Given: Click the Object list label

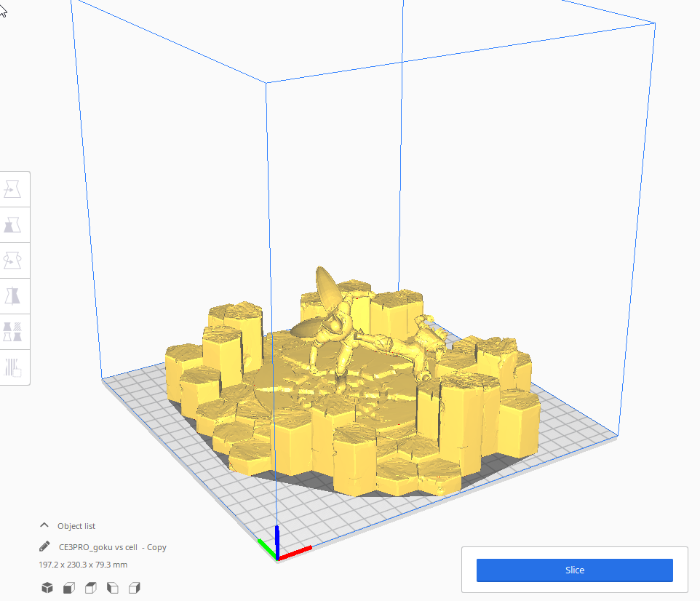Looking at the screenshot, I should coord(76,525).
